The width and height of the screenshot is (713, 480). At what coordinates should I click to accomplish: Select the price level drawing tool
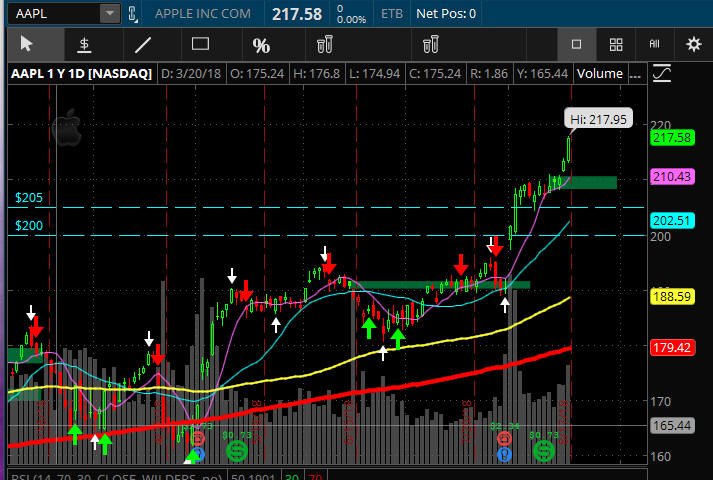click(x=85, y=45)
